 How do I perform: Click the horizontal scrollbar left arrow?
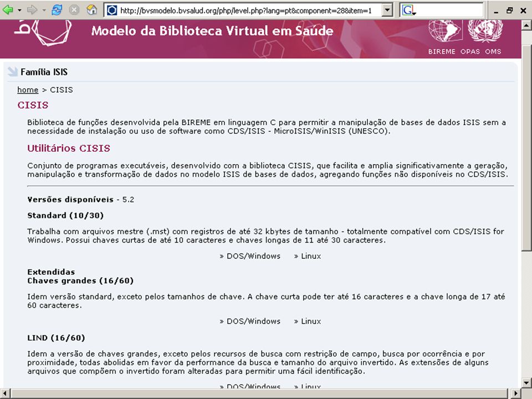tap(5, 393)
